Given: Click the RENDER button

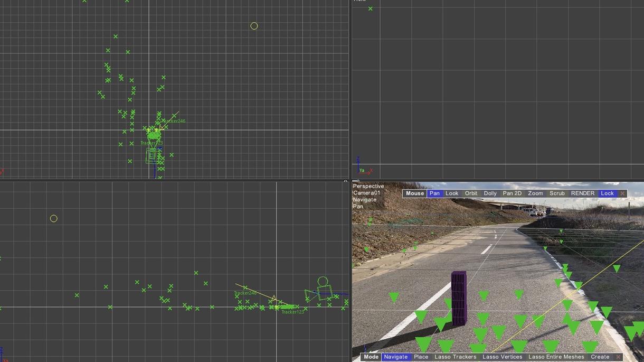Looking at the screenshot, I should tap(583, 193).
